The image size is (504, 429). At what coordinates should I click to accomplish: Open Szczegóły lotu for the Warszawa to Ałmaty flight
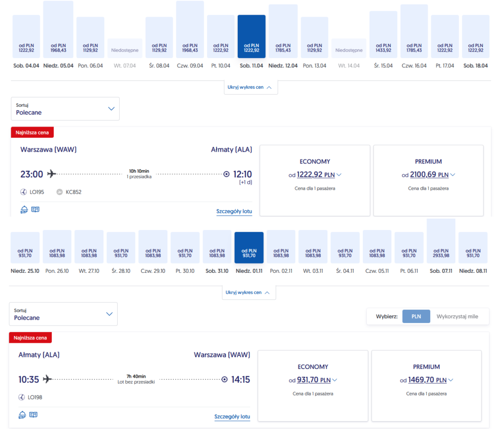click(x=234, y=212)
